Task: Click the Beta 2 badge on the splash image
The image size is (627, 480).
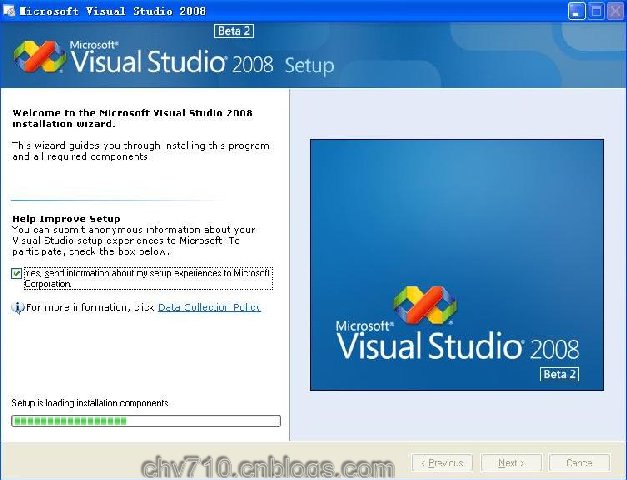Action: 559,374
